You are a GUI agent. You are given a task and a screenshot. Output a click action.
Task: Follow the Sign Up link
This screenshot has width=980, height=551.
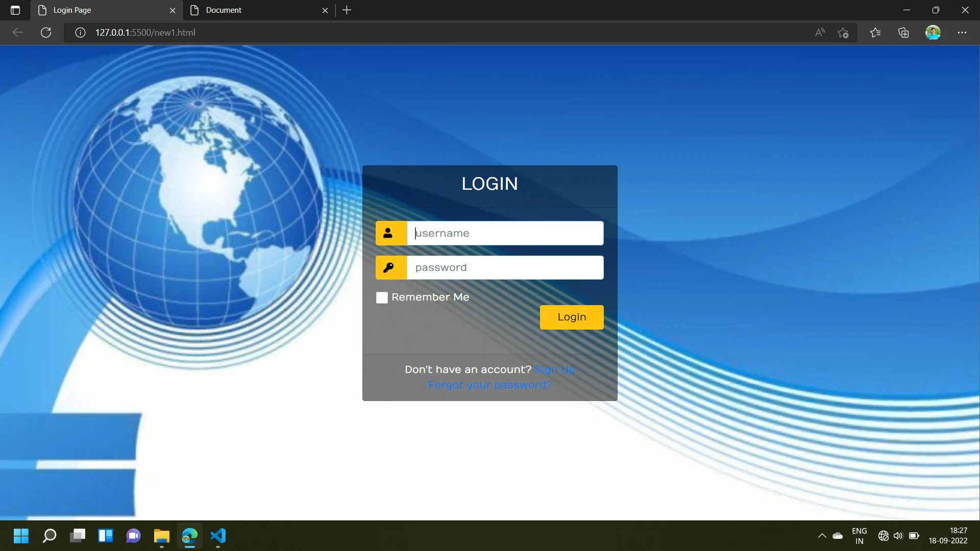point(554,369)
